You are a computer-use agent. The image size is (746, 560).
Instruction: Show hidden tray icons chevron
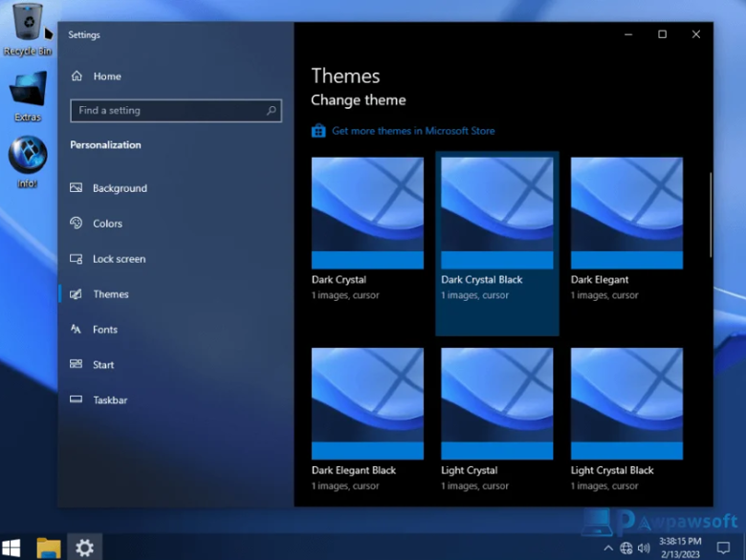pos(608,549)
